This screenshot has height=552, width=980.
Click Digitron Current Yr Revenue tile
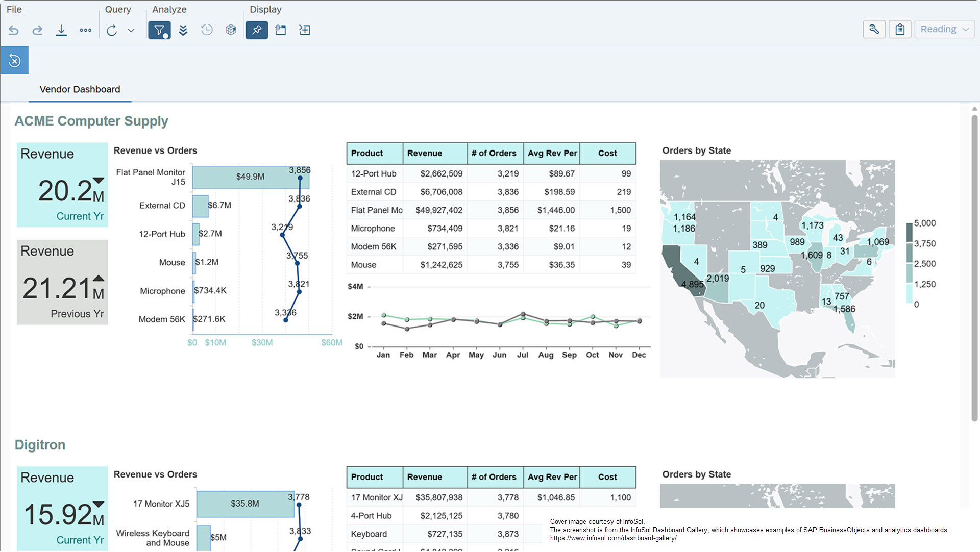click(62, 508)
